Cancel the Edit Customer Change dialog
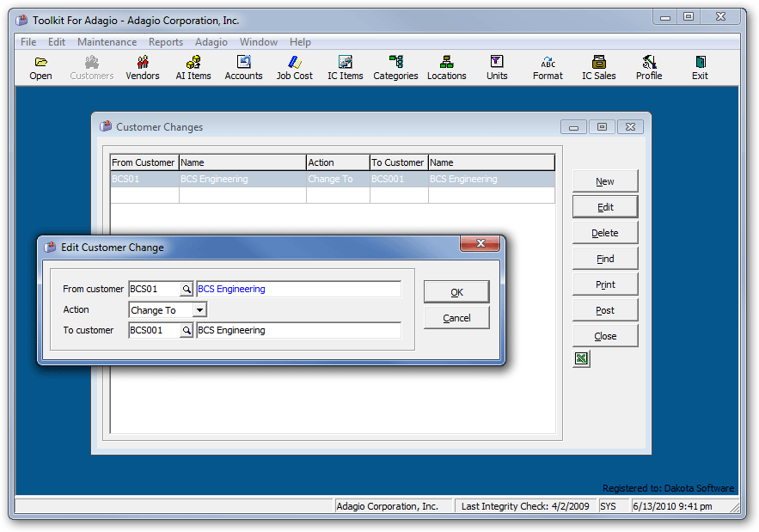The image size is (759, 532). [x=456, y=318]
